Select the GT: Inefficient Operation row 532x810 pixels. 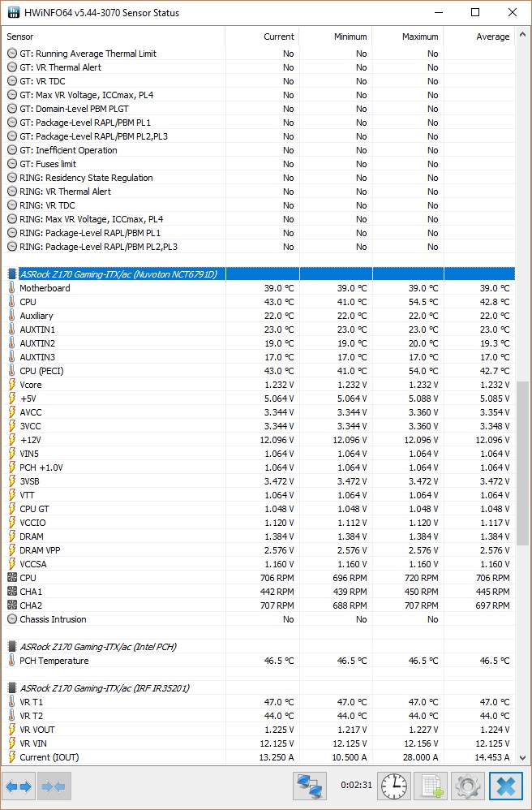pos(259,150)
